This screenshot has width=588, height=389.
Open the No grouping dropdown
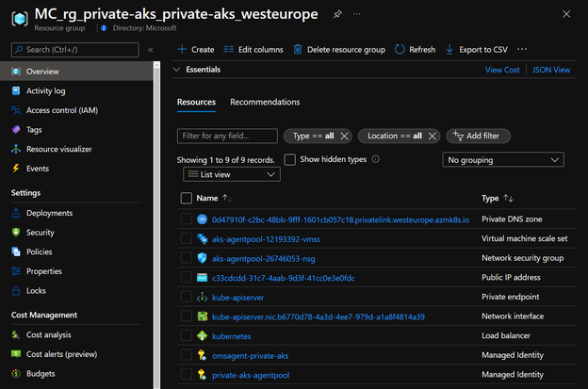(503, 160)
